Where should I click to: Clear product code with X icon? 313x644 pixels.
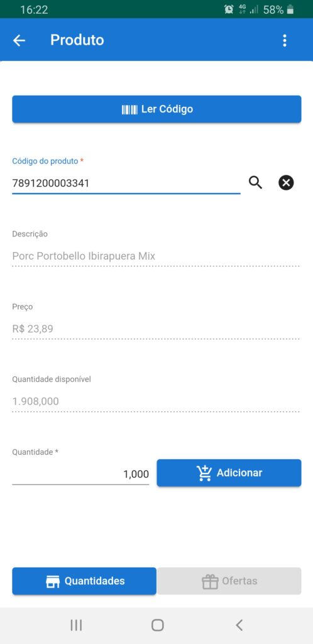click(x=286, y=182)
